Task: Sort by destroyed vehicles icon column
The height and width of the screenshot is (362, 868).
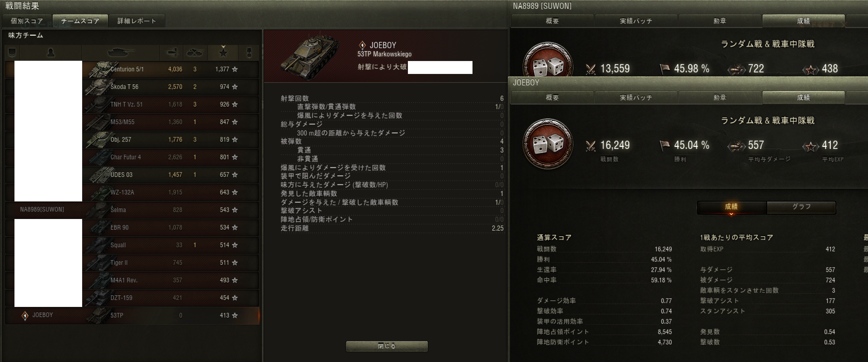Action: (x=195, y=53)
